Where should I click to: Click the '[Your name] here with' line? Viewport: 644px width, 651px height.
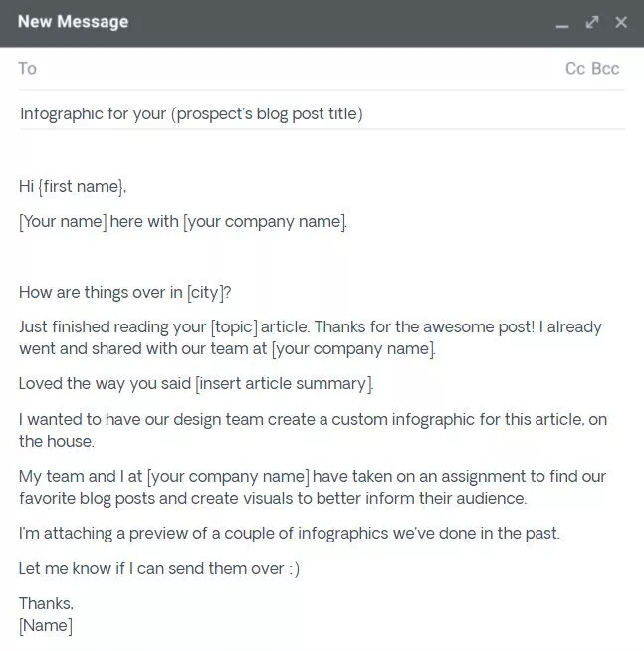[183, 222]
